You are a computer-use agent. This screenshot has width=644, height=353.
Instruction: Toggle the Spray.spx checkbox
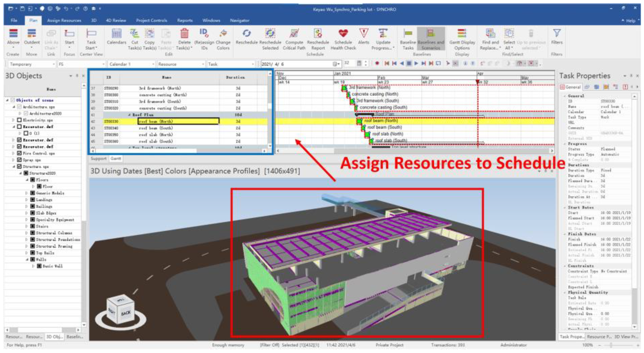coord(19,160)
